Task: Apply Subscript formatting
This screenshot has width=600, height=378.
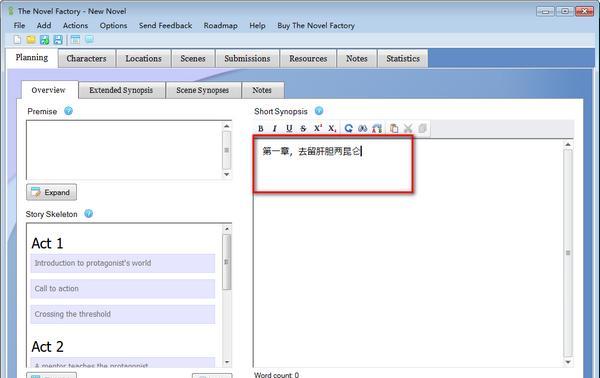Action: click(x=332, y=129)
